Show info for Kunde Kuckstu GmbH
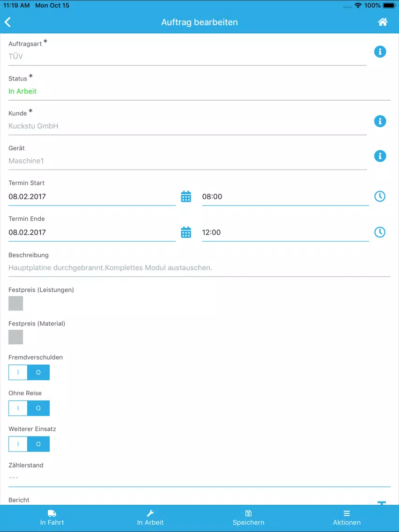Screen dimensions: 399x532 (380, 121)
